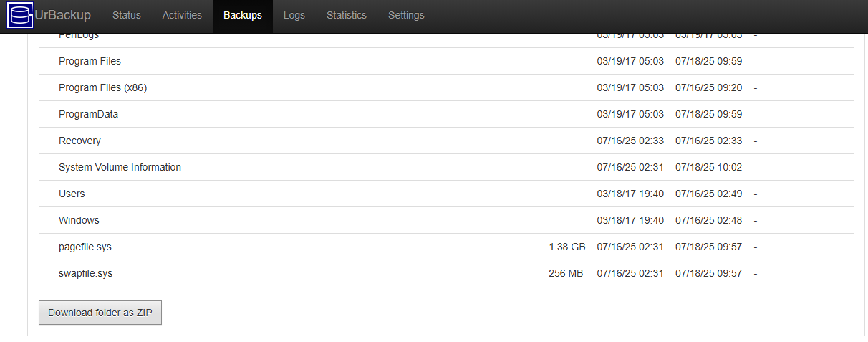Viewport: 868px width, 342px height.
Task: Browse into the ProgramData folder
Action: tap(89, 114)
